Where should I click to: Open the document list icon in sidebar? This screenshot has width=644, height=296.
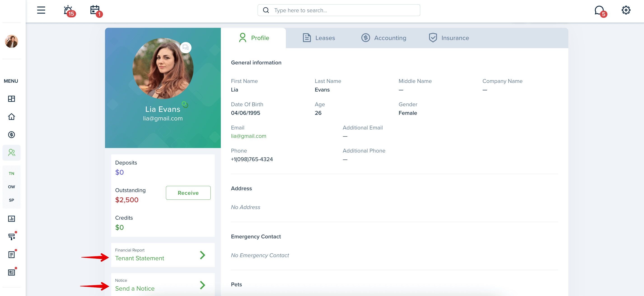pos(12,254)
